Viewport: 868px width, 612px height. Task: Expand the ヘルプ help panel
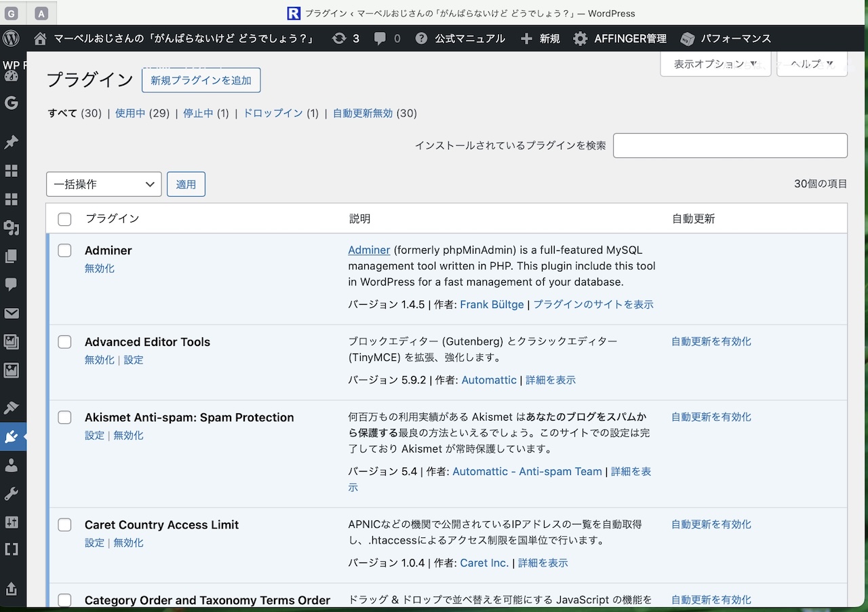812,64
